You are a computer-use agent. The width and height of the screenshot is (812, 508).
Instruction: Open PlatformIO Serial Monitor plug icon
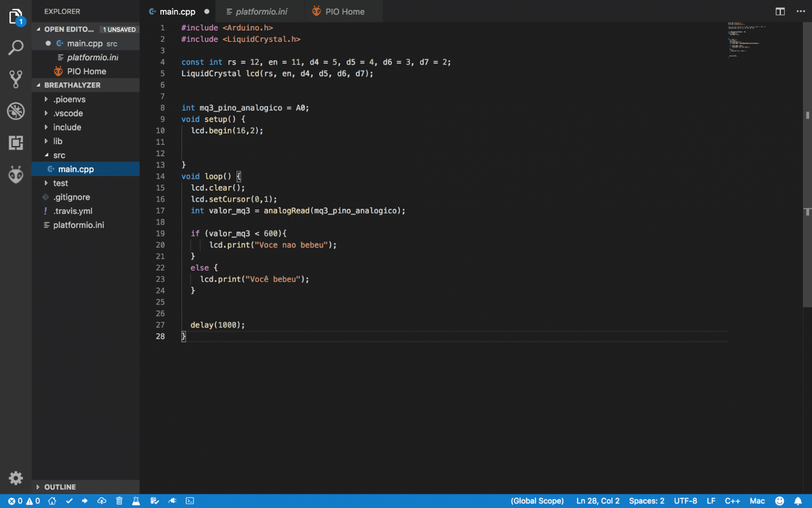pyautogui.click(x=172, y=501)
